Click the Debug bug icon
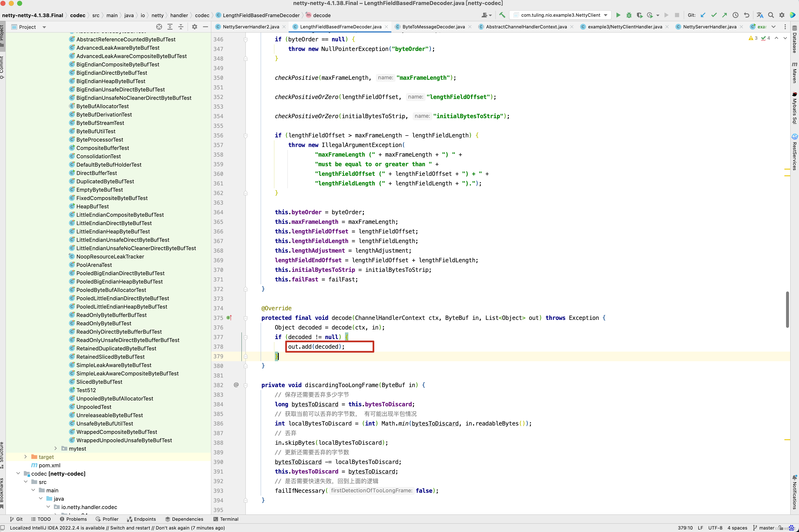Screen dimensions: 799x532 (629, 15)
